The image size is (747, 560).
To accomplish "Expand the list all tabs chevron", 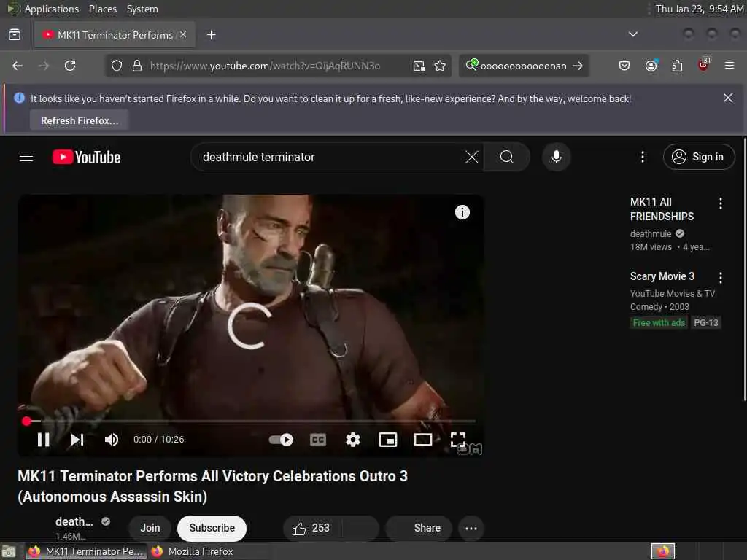I will point(632,34).
